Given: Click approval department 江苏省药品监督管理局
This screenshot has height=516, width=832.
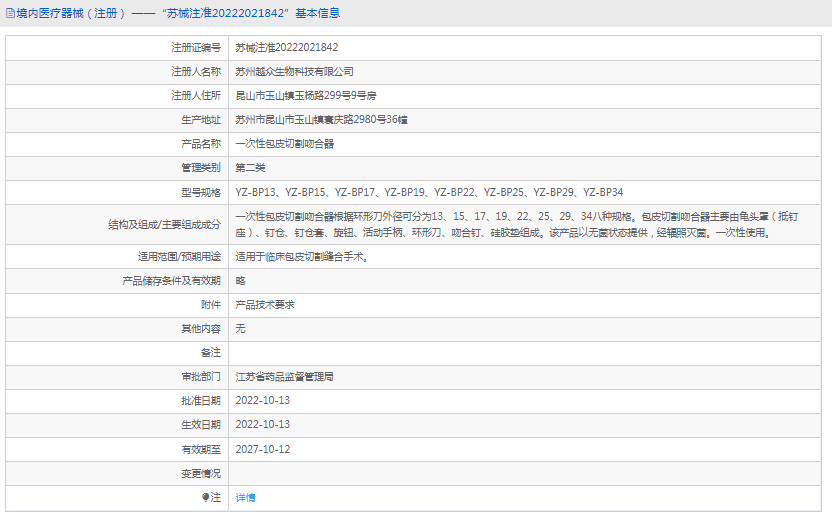Looking at the screenshot, I should (284, 377).
